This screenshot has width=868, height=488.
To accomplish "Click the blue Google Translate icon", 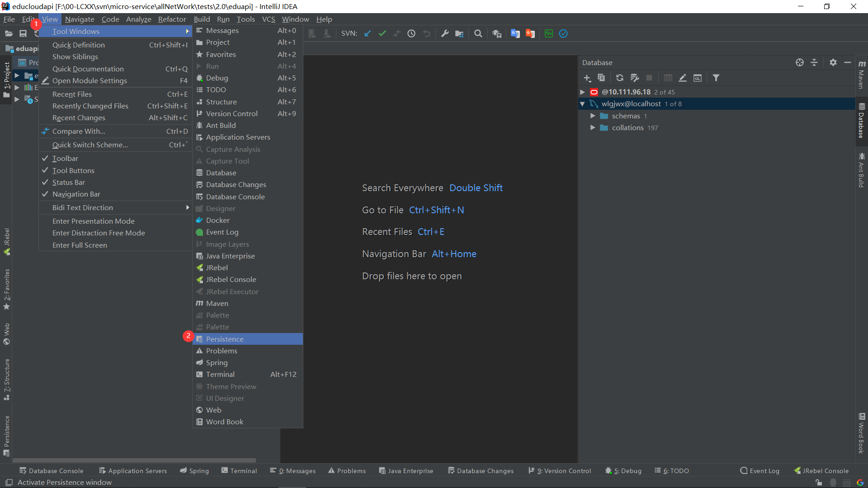I will tap(515, 33).
